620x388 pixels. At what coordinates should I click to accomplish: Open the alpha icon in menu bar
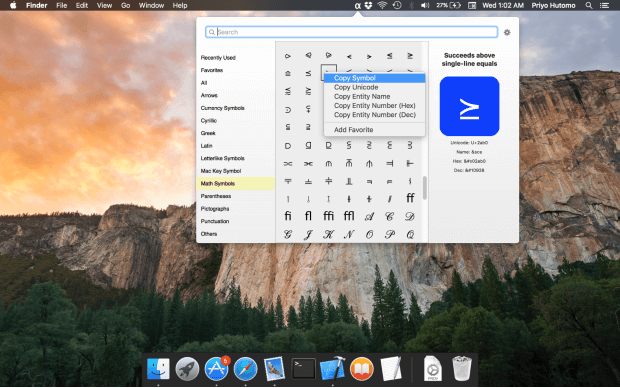[357, 6]
